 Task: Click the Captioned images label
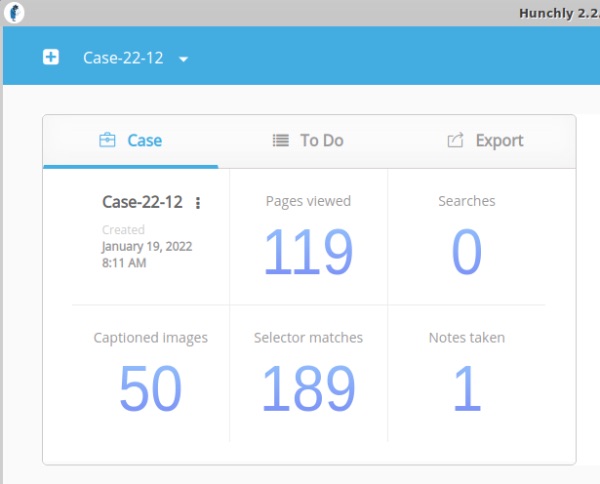(150, 338)
